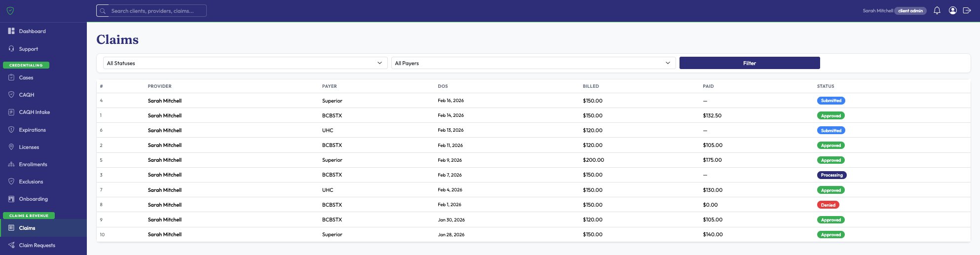Click DOS value Jan 28, 2026
The width and height of the screenshot is (980, 255).
click(x=451, y=234)
